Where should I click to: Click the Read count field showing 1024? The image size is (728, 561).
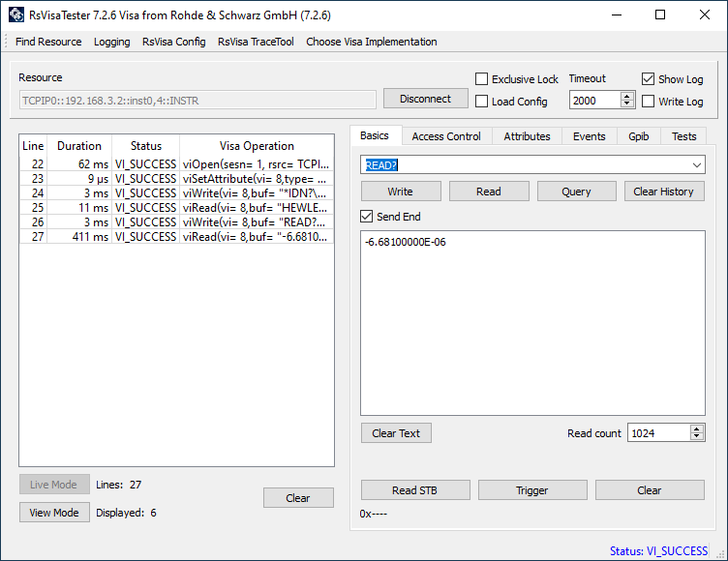pyautogui.click(x=658, y=433)
